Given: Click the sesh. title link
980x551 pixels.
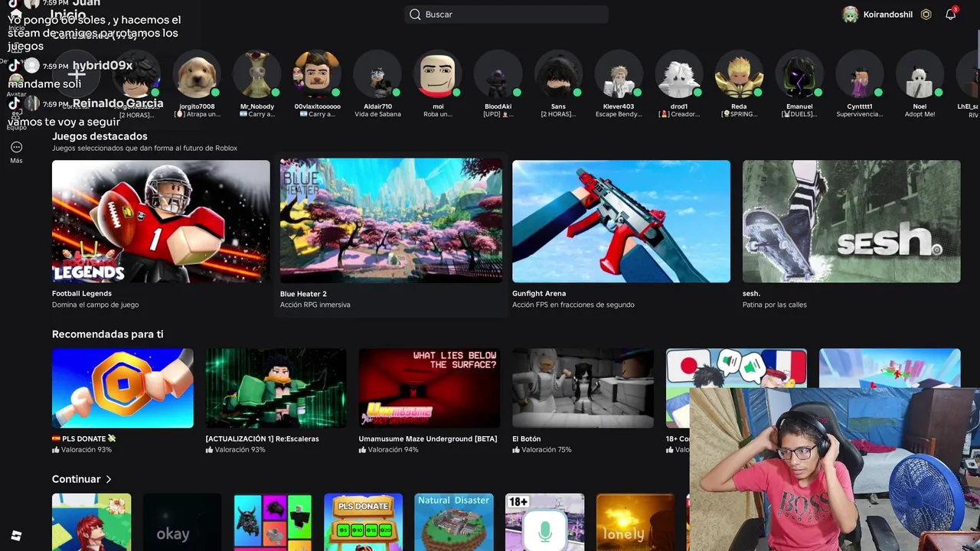Looking at the screenshot, I should 751,293.
